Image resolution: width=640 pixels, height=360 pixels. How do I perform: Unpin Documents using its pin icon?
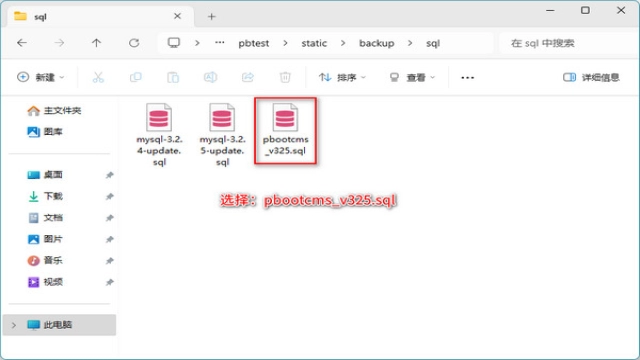tap(109, 218)
